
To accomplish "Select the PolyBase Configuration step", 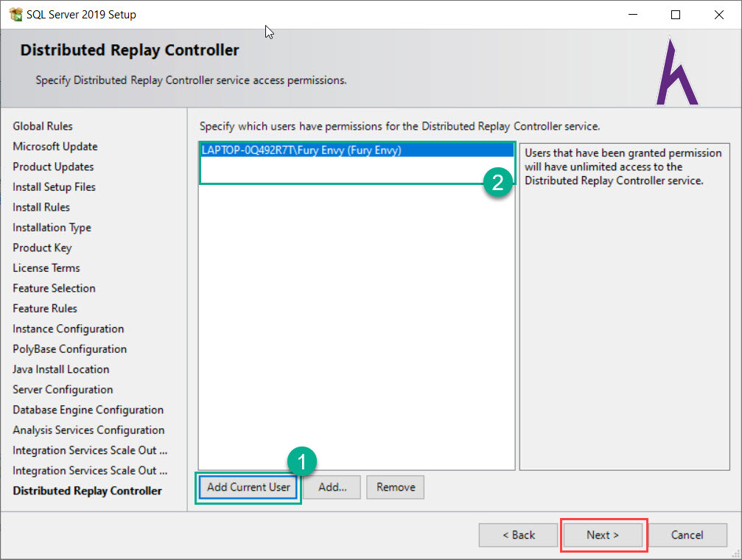I will click(69, 349).
